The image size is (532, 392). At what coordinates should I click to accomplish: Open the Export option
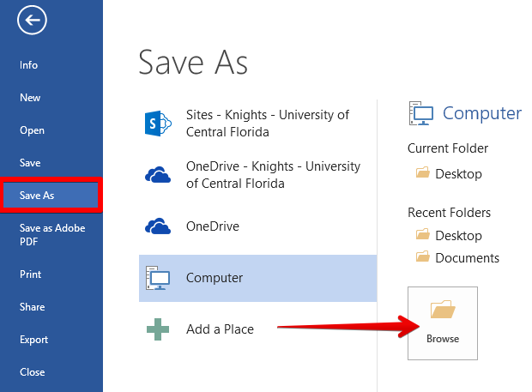click(33, 340)
